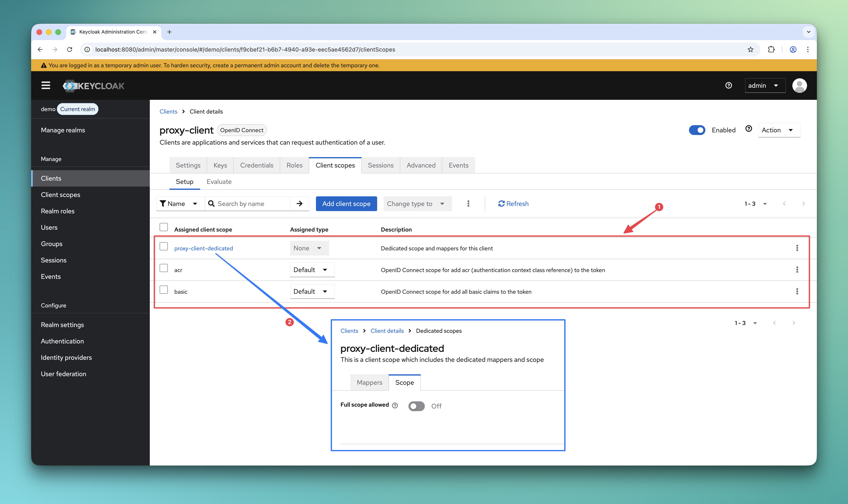Screen dimensions: 848x504
Task: Open the Name filter dropdown
Action: (x=180, y=204)
